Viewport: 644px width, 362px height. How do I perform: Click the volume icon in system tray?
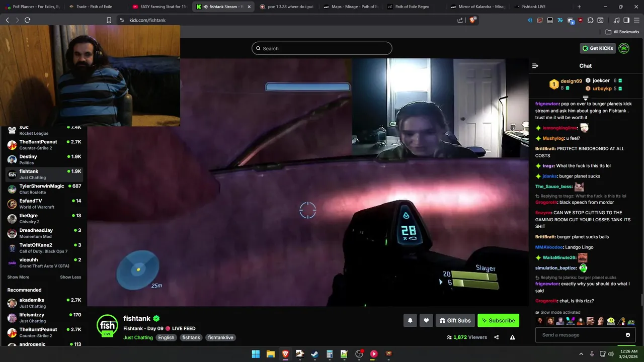click(x=610, y=354)
